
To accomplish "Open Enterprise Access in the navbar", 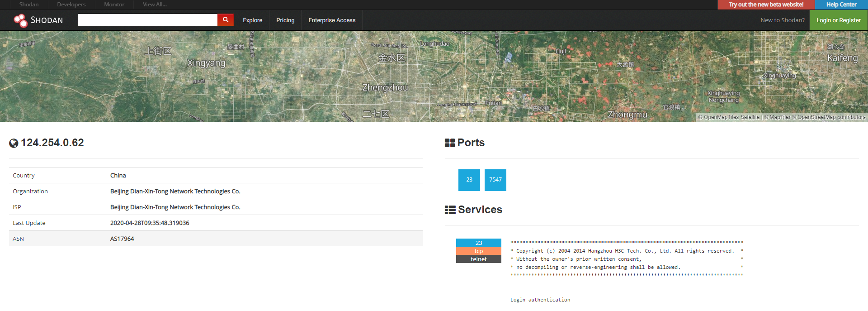I will click(x=332, y=20).
